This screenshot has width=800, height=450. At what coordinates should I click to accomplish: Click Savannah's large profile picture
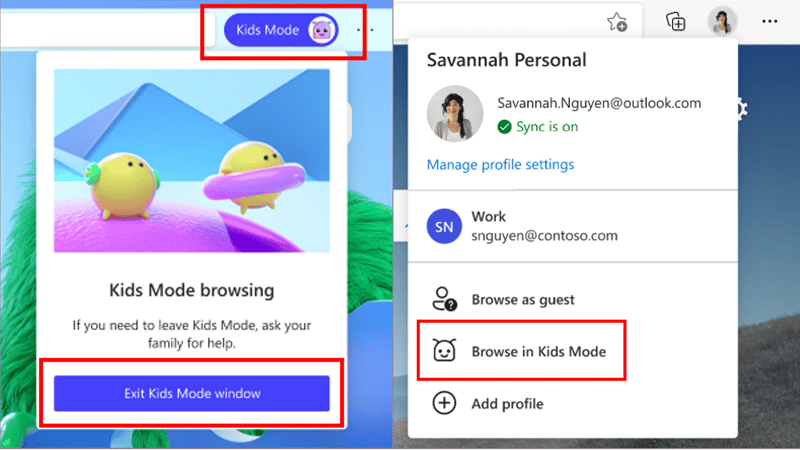point(455,113)
